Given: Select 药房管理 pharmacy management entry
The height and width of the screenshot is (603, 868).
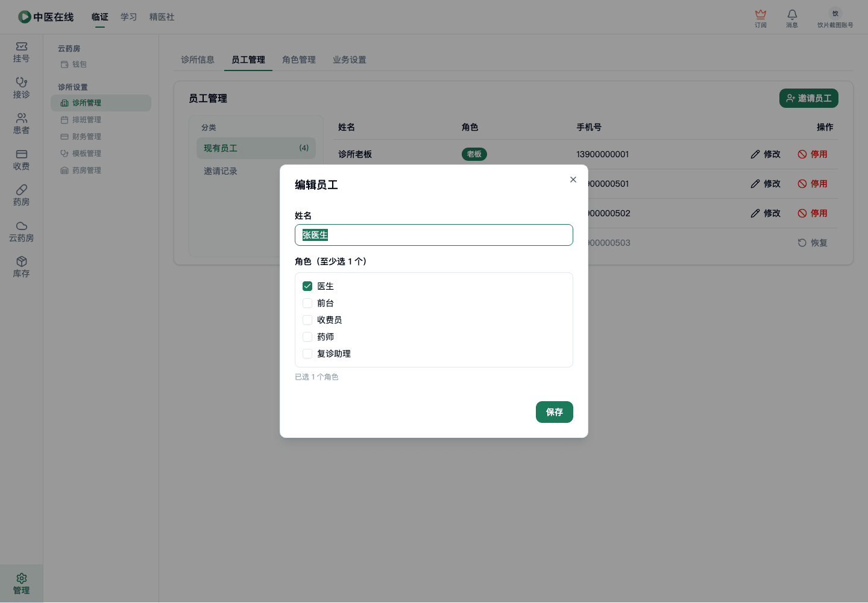Looking at the screenshot, I should pyautogui.click(x=101, y=170).
